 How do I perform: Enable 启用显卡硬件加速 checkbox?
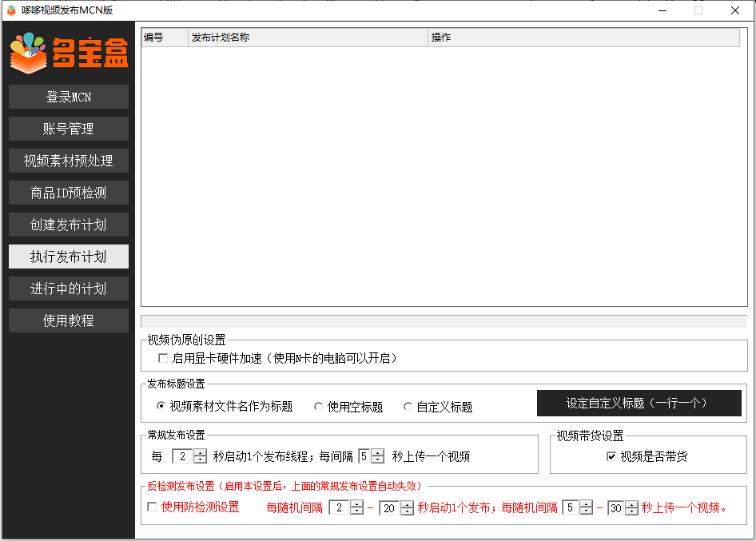(x=163, y=358)
